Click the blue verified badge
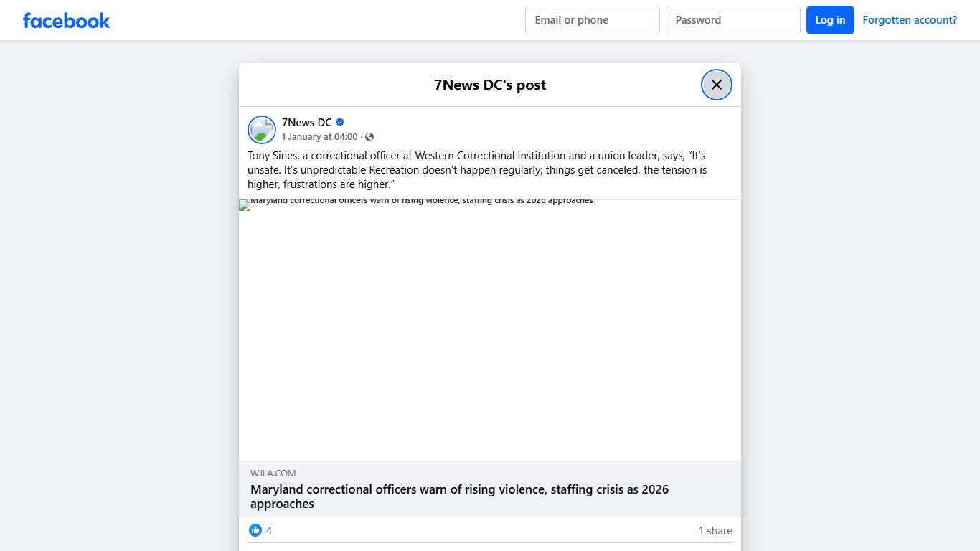Screen dimensions: 980x551 (x=340, y=122)
